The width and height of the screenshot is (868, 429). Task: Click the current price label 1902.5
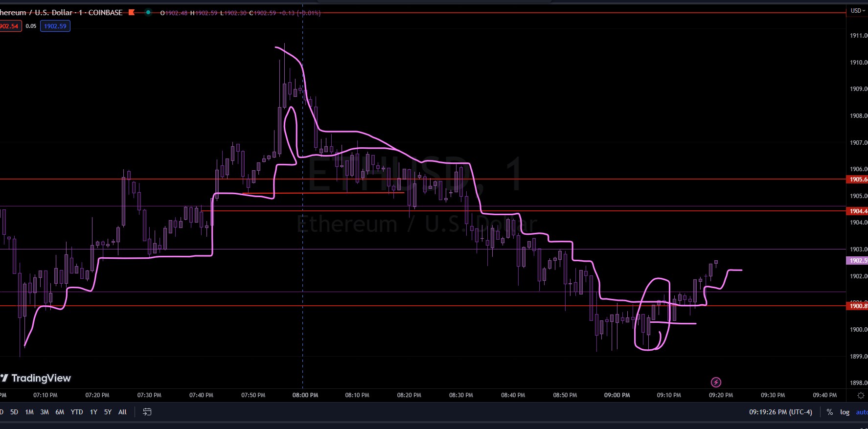(x=857, y=260)
